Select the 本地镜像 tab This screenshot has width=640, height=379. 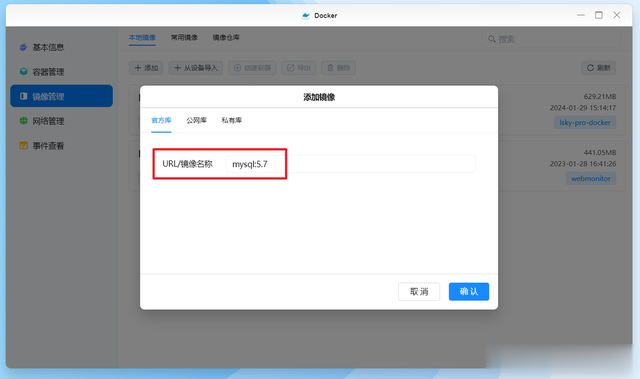coord(142,38)
